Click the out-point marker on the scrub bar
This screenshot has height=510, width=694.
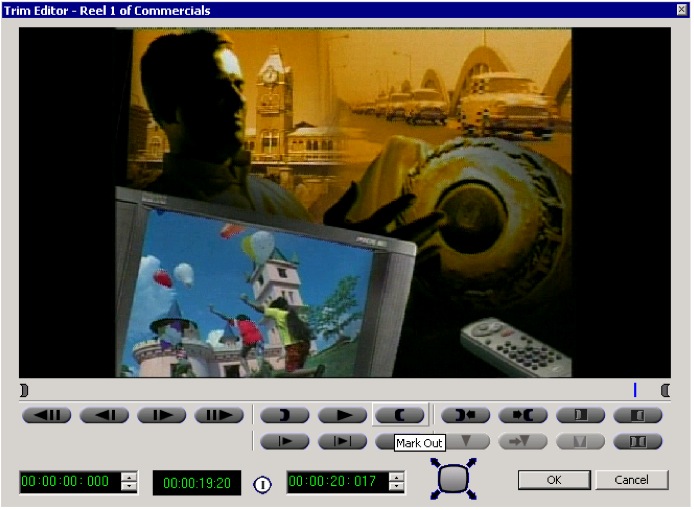click(x=665, y=390)
